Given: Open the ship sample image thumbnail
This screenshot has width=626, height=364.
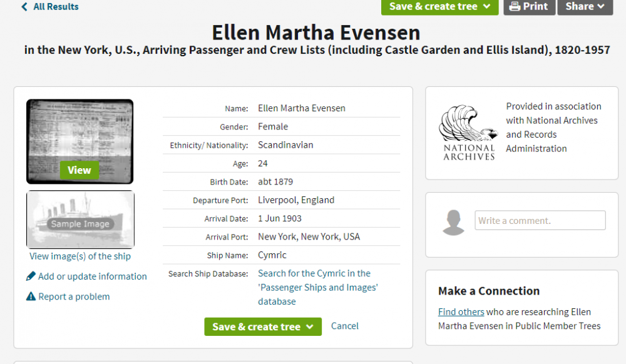Looking at the screenshot, I should [80, 220].
